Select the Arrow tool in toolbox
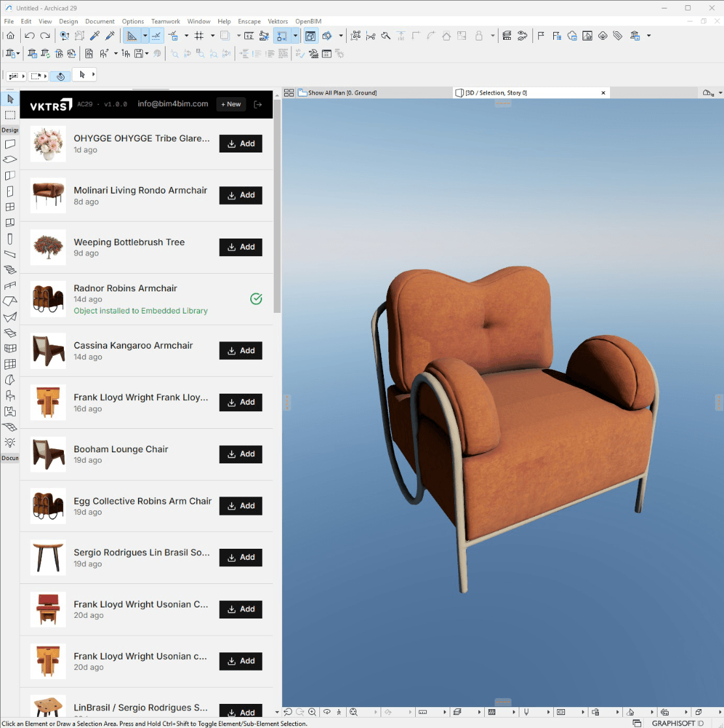This screenshot has height=728, width=724. tap(10, 99)
